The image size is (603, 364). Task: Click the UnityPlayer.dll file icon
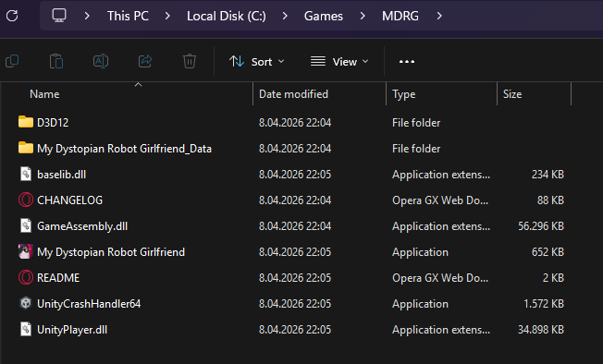(26, 330)
